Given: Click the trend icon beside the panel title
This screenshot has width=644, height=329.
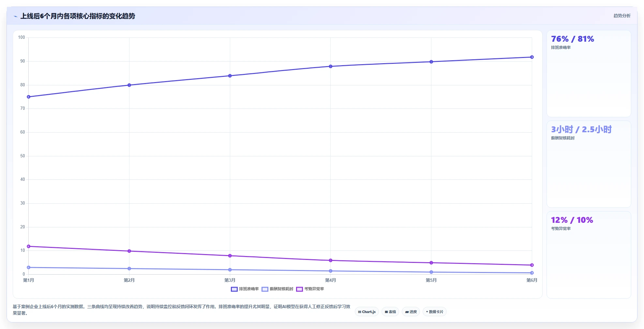Looking at the screenshot, I should (15, 16).
